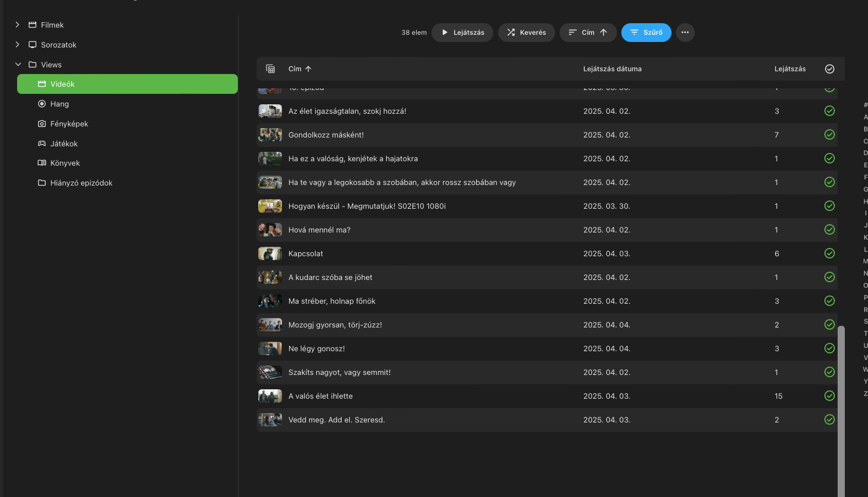Click the Fényképek camera icon in sidebar
This screenshot has width=868, height=497.
click(42, 124)
